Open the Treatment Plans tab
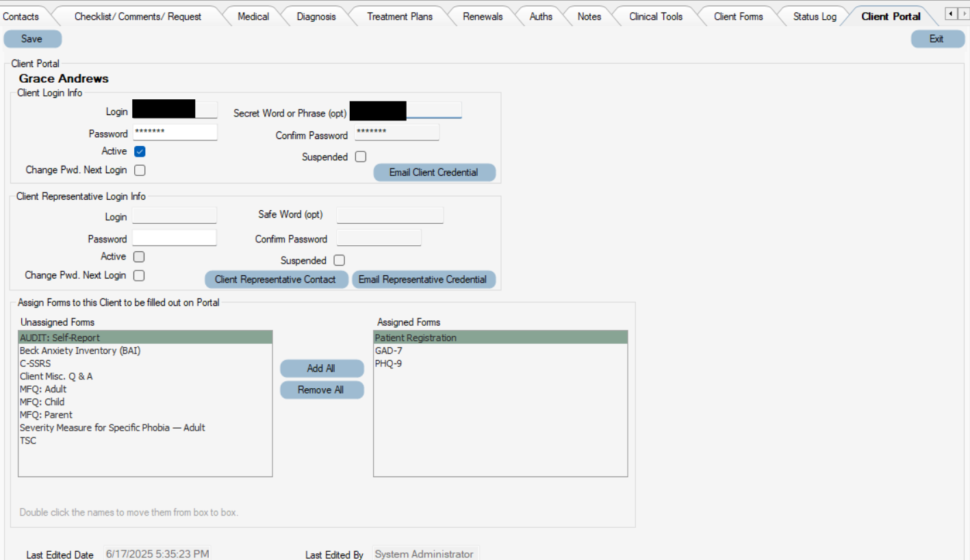 399,16
